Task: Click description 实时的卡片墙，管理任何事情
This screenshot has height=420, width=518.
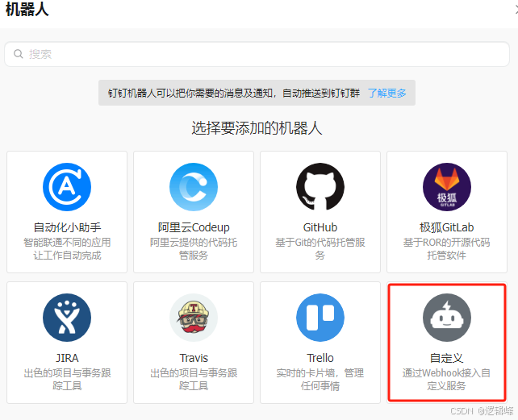Action: pyautogui.click(x=320, y=379)
